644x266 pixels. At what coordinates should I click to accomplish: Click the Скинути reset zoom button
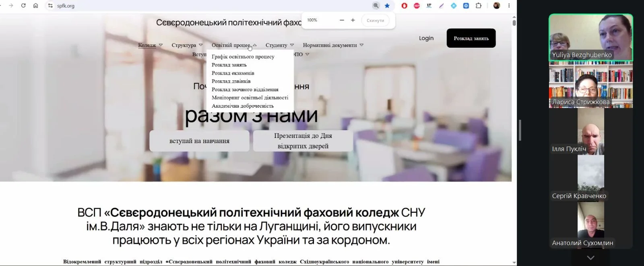coord(375,20)
